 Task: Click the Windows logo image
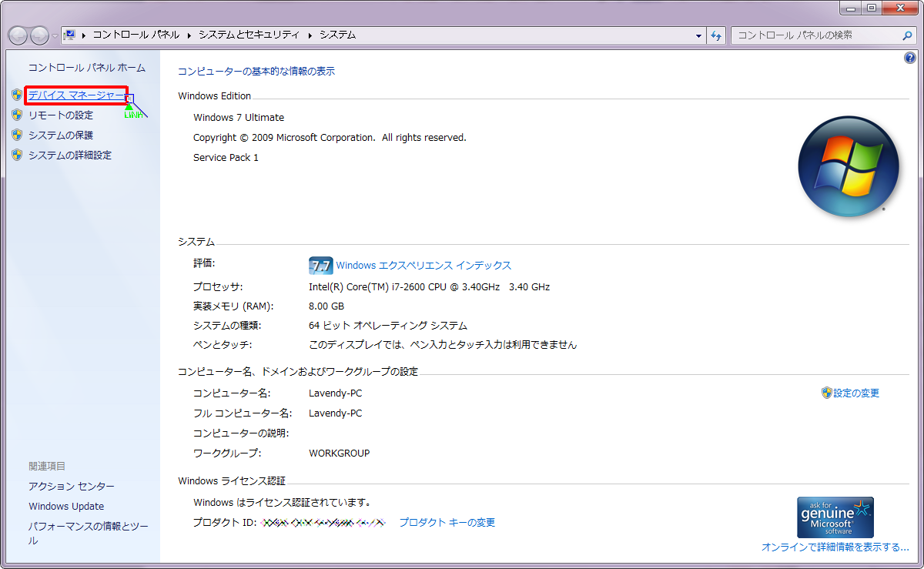click(849, 166)
